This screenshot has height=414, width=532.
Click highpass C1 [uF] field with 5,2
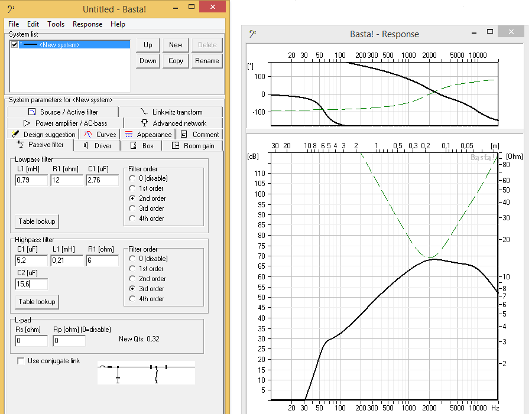coord(31,260)
